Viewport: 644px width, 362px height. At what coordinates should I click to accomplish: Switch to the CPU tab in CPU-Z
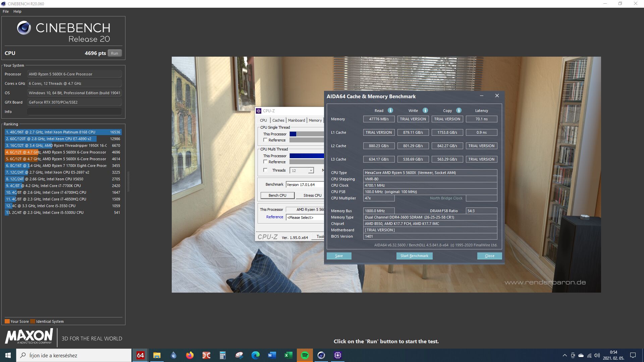[264, 120]
